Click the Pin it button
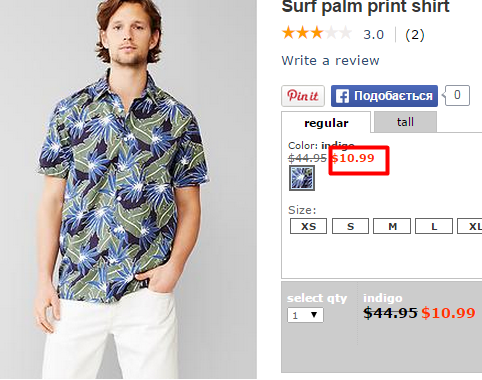482x380 pixels. click(x=303, y=96)
